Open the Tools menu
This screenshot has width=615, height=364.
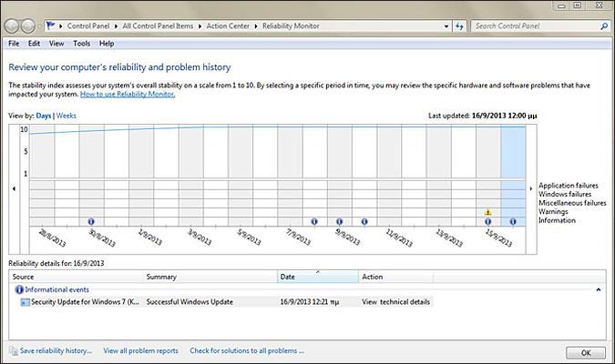(81, 43)
